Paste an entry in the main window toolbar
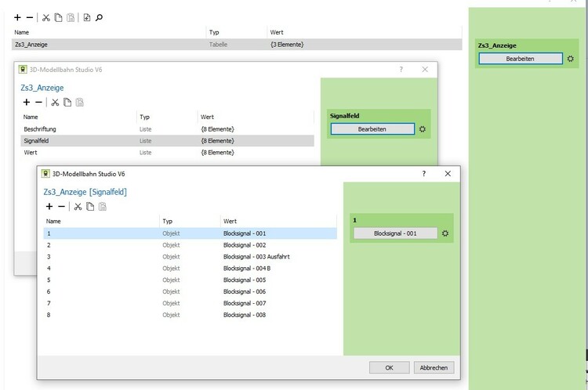Image resolution: width=588 pixels, height=390 pixels. 70,17
